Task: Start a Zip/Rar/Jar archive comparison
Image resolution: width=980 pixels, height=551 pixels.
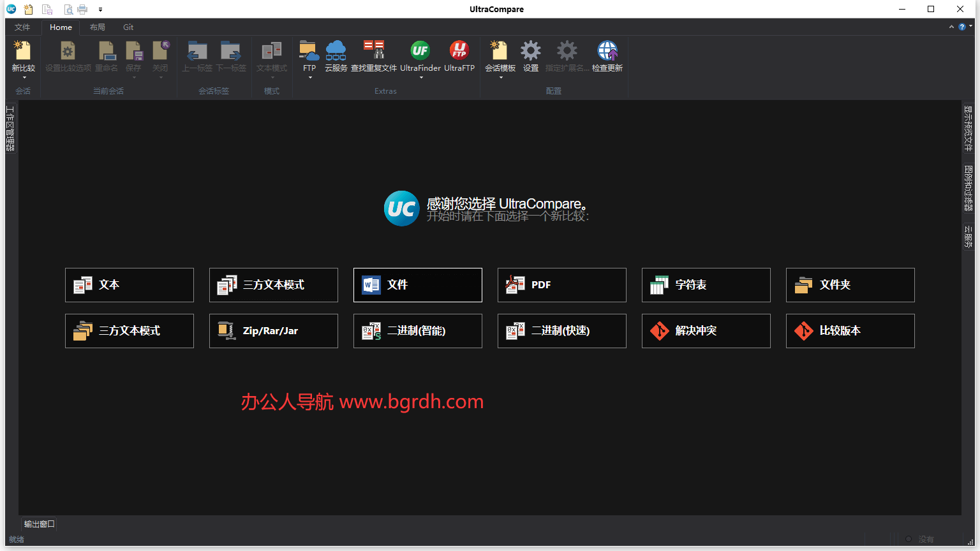Action: 274,331
